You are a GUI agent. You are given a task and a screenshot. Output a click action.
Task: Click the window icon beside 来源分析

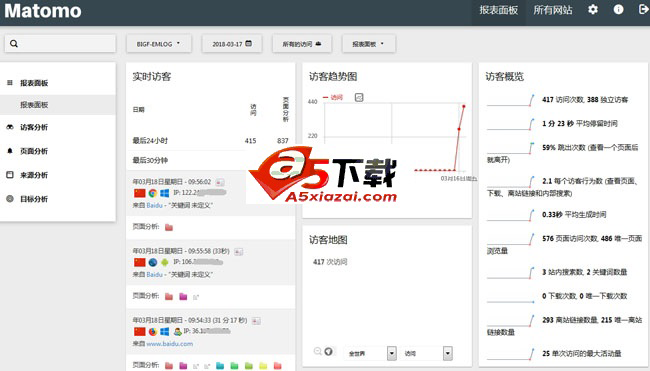pos(10,175)
